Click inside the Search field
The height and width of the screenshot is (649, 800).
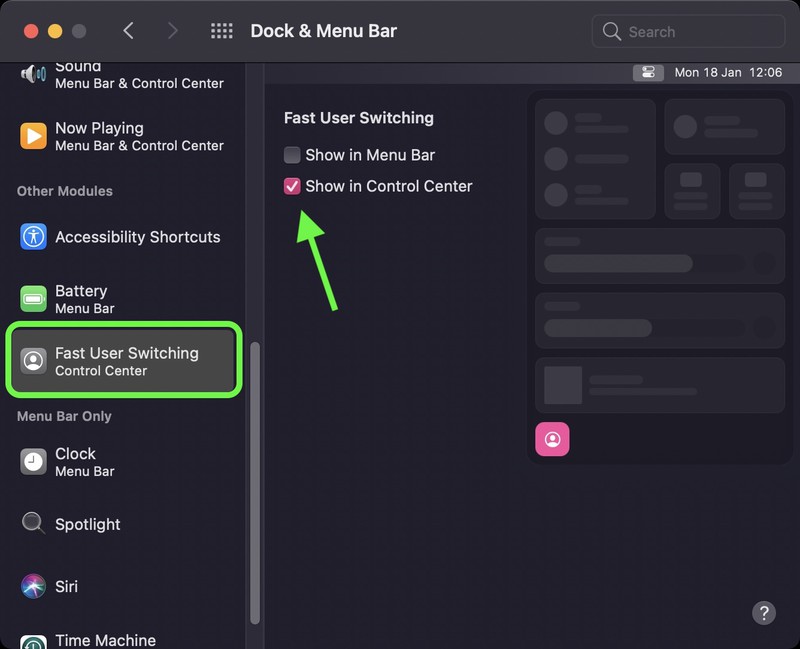click(x=700, y=32)
